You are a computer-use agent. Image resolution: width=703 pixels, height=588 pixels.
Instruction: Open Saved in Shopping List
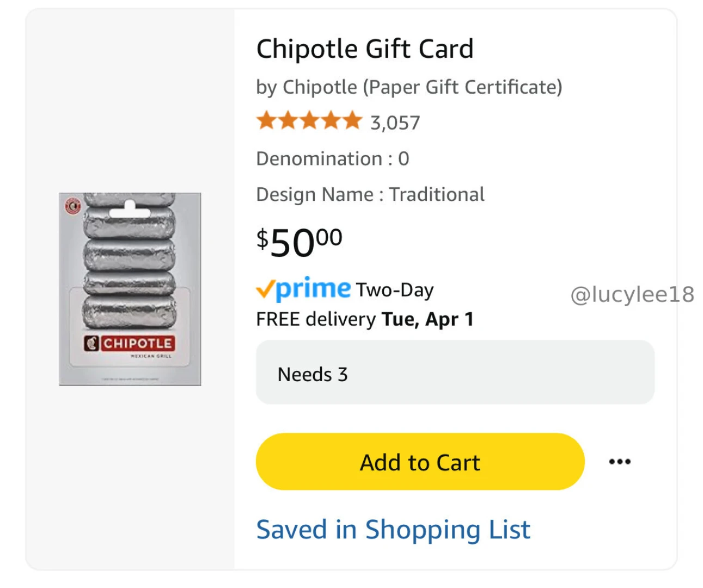(394, 528)
